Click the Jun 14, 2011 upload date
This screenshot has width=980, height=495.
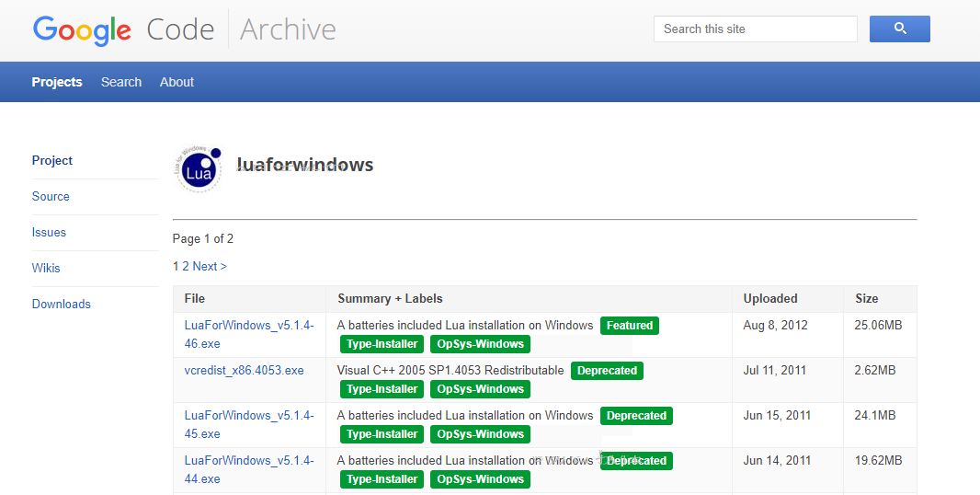[x=777, y=461]
